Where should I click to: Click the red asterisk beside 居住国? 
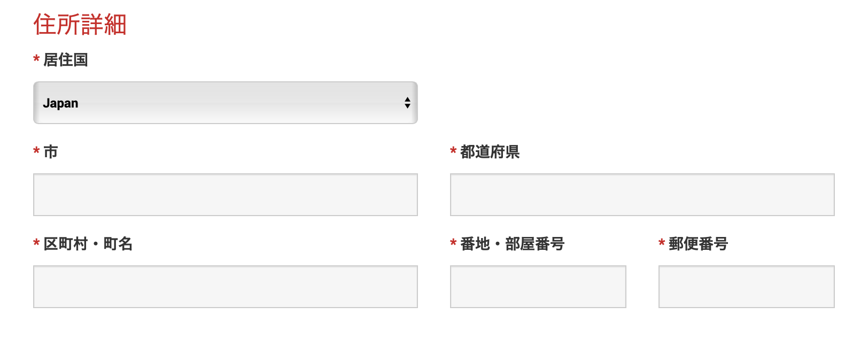click(36, 59)
